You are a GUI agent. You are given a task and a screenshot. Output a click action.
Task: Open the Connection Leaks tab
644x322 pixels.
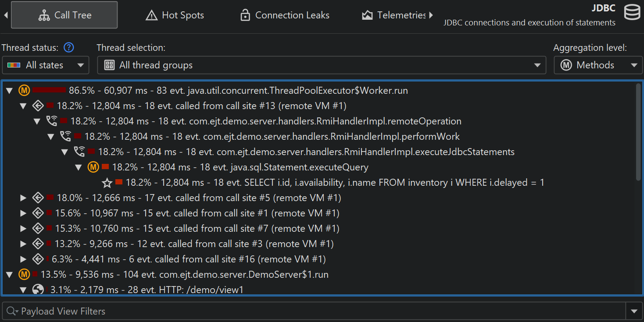[285, 15]
